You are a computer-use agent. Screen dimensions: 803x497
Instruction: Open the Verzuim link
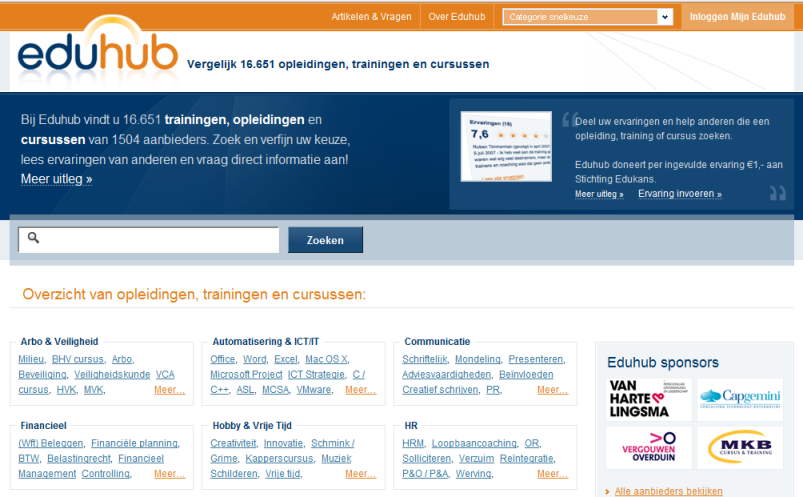tap(476, 459)
